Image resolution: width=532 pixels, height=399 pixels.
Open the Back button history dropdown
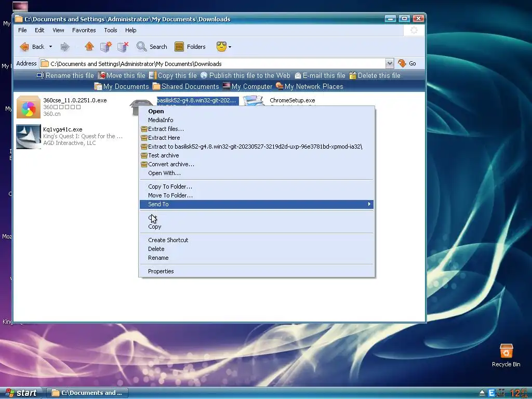pyautogui.click(x=50, y=47)
